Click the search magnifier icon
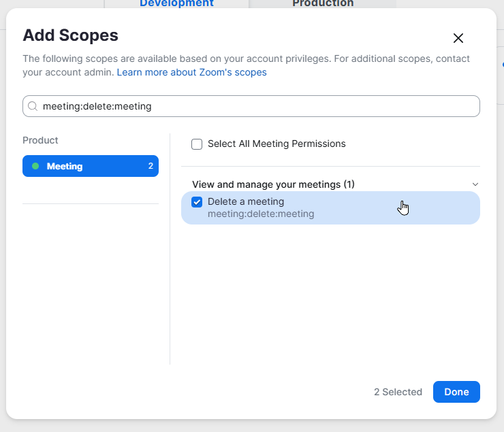This screenshot has height=432, width=504. pyautogui.click(x=33, y=106)
